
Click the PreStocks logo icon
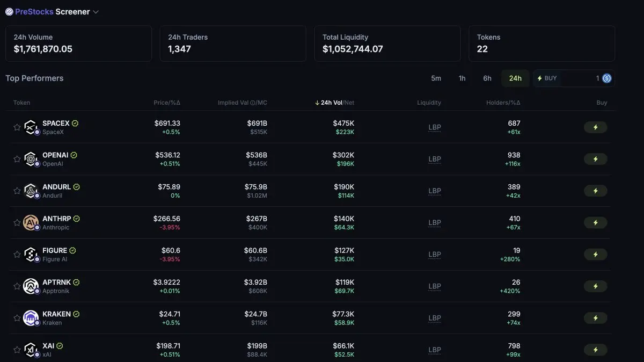[x=9, y=12]
